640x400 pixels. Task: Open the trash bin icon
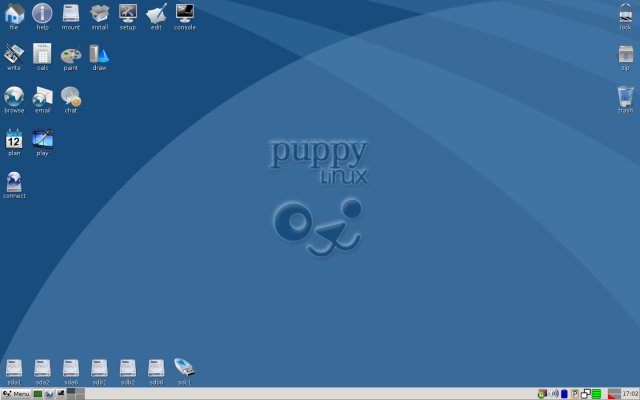(x=625, y=100)
